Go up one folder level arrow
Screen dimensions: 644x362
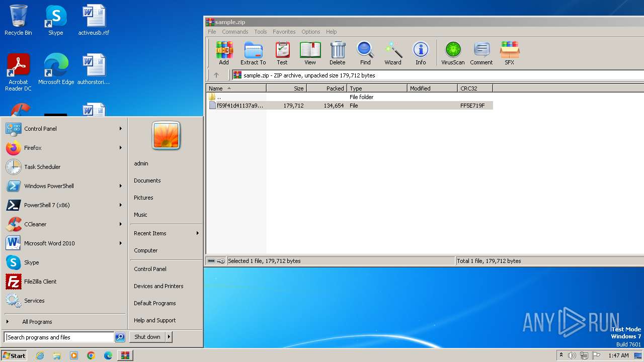(216, 75)
